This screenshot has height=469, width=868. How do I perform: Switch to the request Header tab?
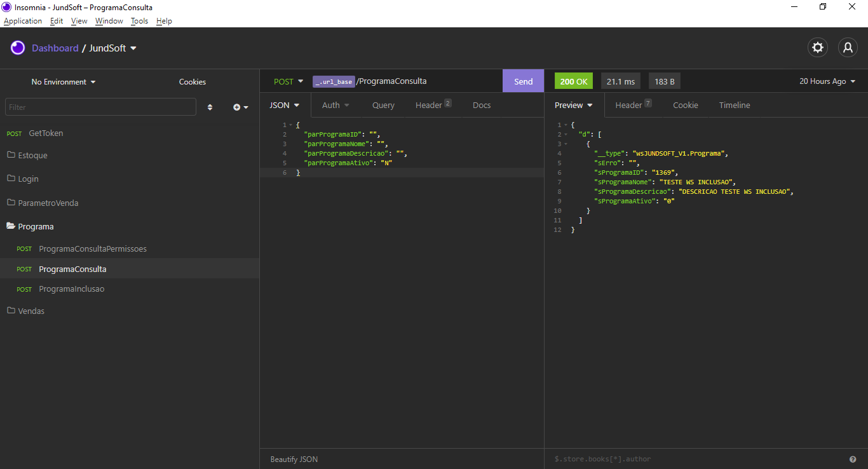click(433, 105)
